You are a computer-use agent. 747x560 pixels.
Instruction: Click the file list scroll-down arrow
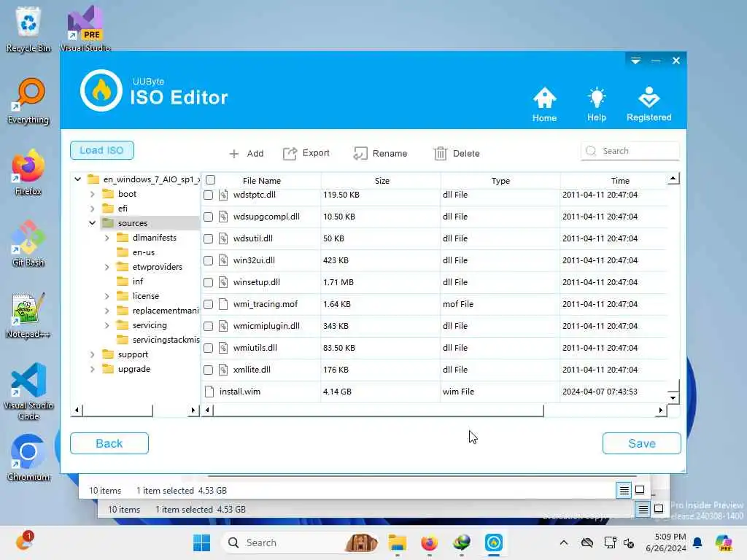[x=673, y=397]
